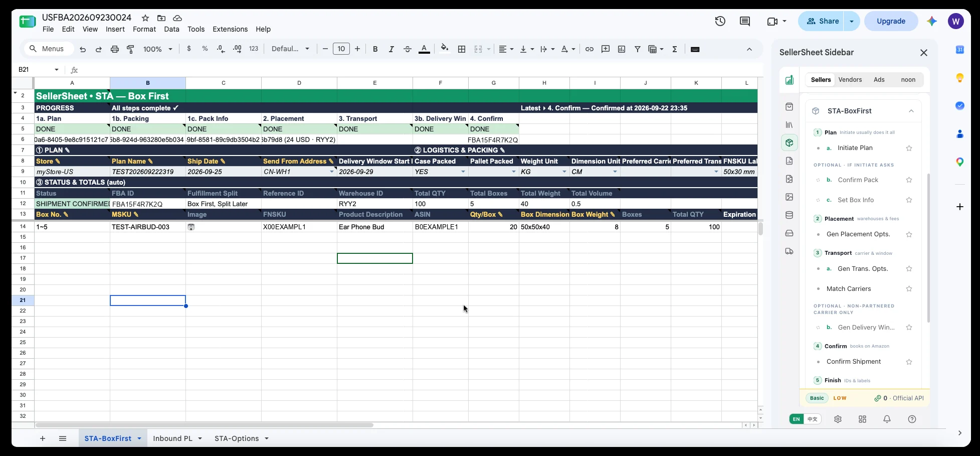
Task: Open text color picker
Action: click(x=424, y=49)
